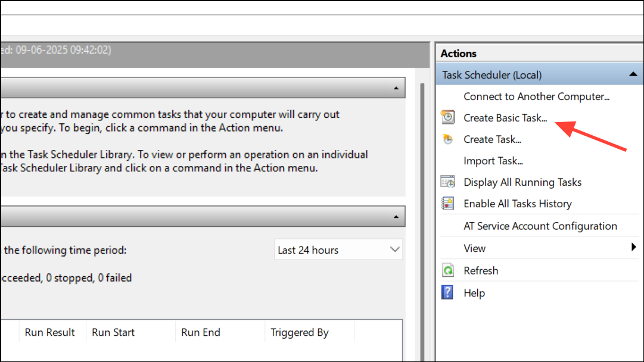The width and height of the screenshot is (644, 362).
Task: Choose Import Task from Actions
Action: coord(493,161)
